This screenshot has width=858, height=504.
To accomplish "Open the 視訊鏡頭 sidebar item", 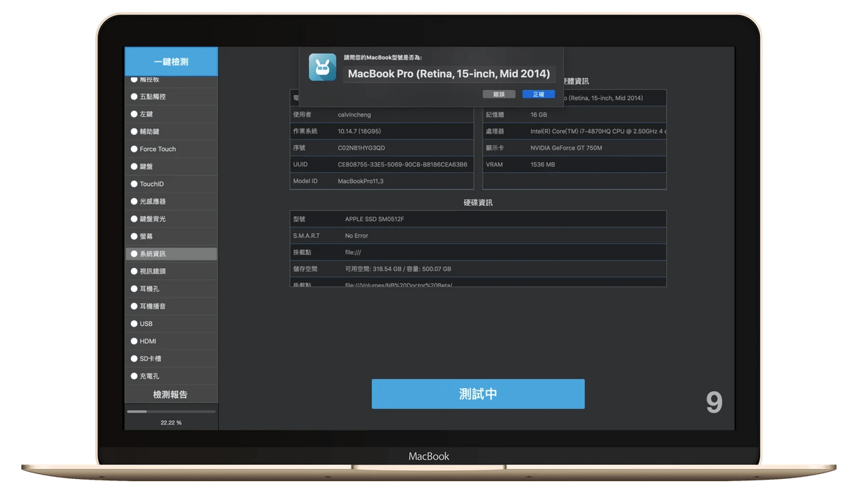I will pyautogui.click(x=172, y=271).
